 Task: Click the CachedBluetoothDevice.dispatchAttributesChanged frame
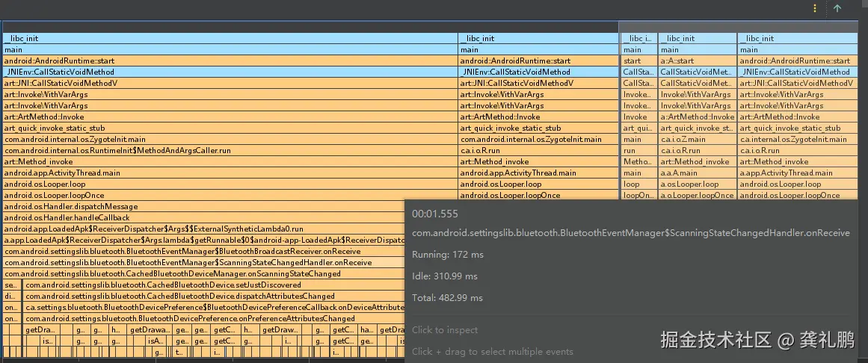point(215,296)
